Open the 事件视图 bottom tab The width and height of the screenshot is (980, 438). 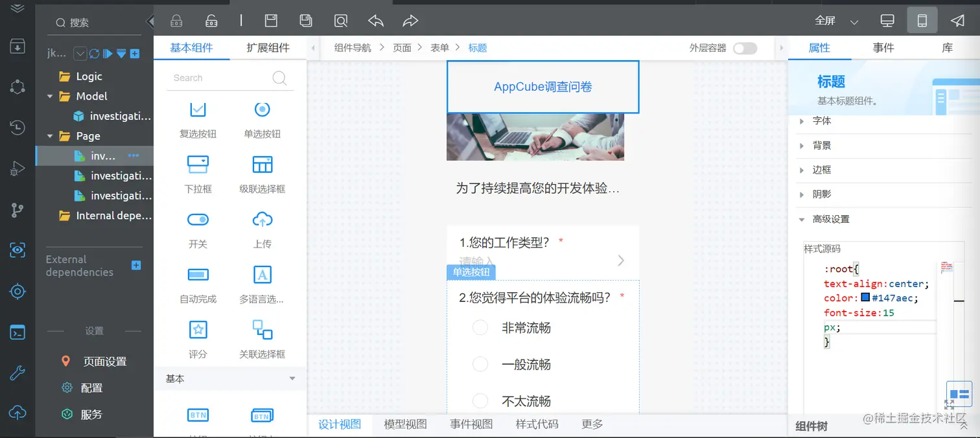[471, 424]
